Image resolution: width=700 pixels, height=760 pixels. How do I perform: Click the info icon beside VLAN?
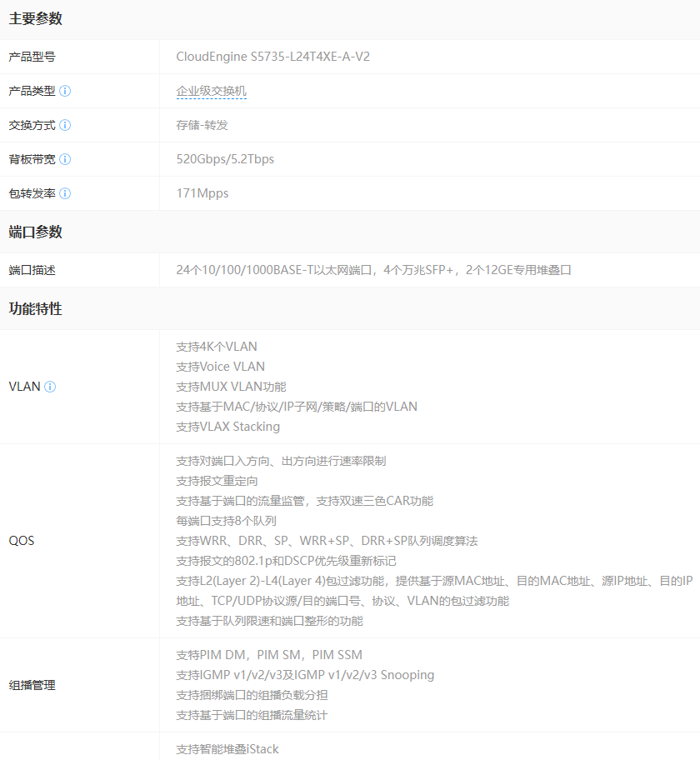coord(50,387)
